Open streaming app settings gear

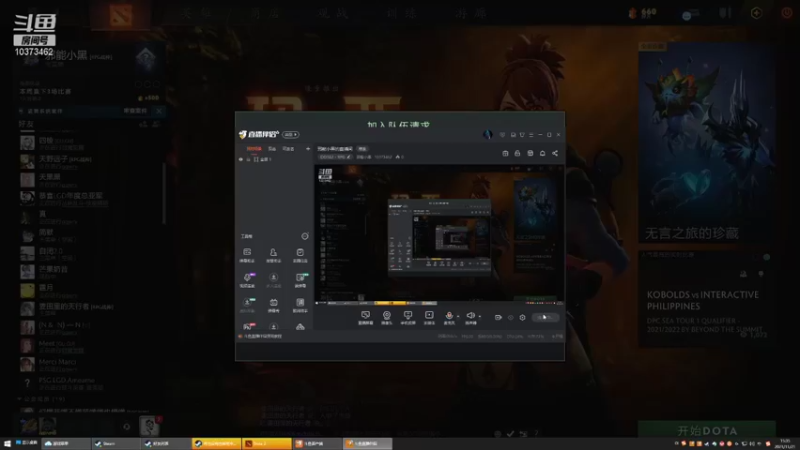[x=522, y=317]
